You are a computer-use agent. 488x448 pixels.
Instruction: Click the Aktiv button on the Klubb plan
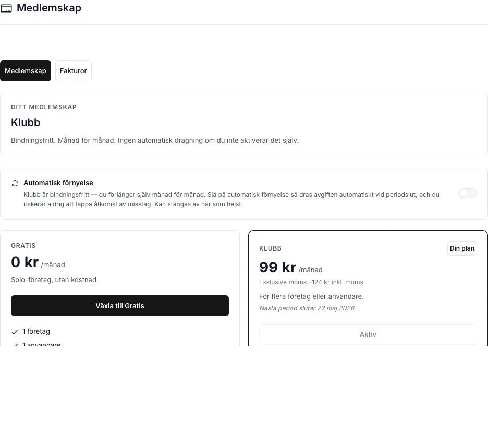[368, 334]
